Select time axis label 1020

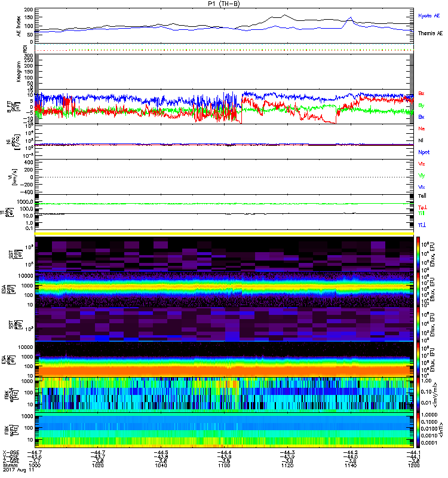click(x=98, y=465)
